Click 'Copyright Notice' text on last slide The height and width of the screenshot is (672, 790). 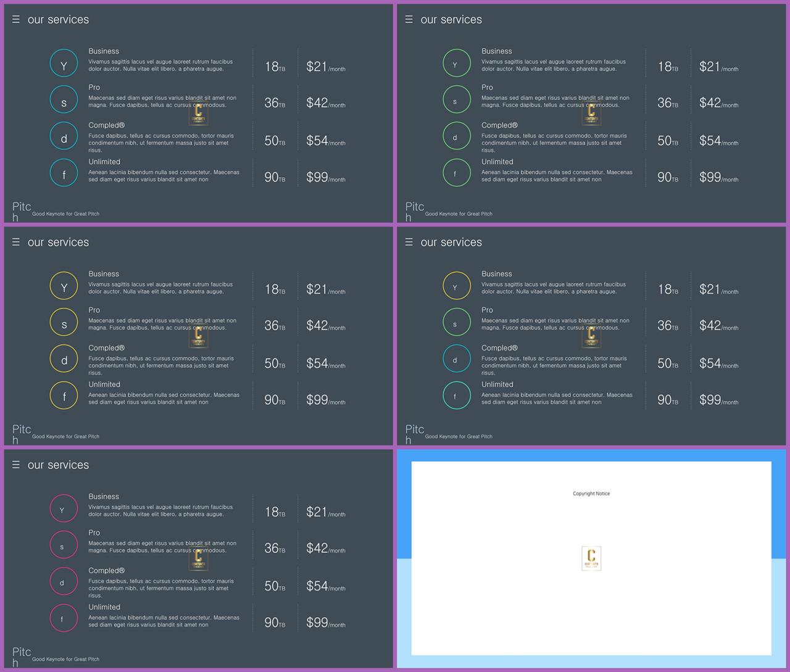(591, 494)
